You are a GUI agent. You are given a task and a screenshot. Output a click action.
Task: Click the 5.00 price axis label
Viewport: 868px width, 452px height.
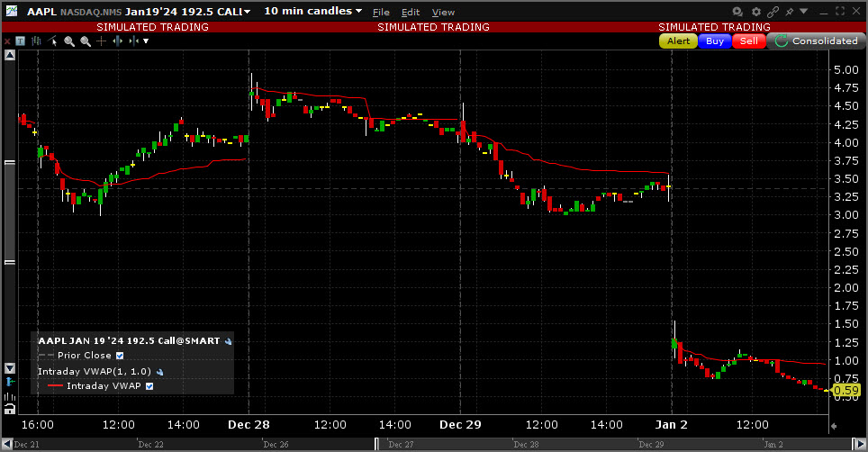coord(845,69)
